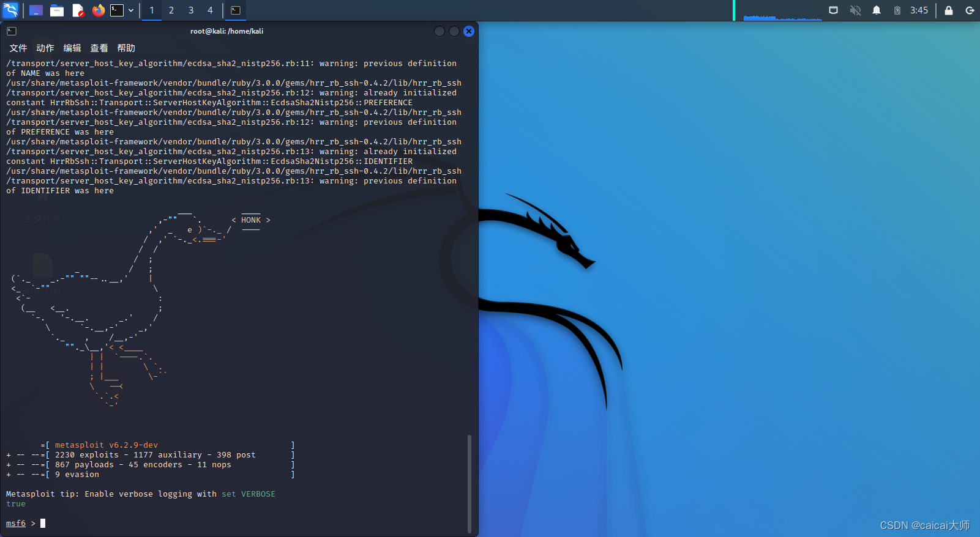Open the clock showing 3:45

919,10
